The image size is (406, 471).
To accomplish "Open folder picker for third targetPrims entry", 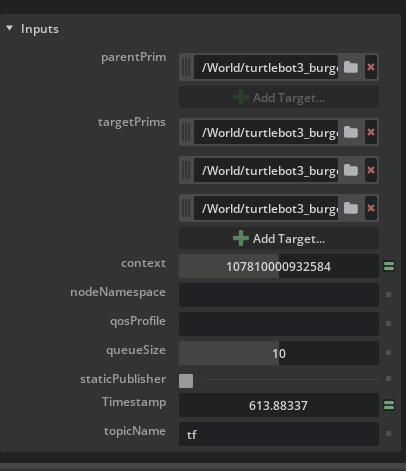I will coord(351,208).
